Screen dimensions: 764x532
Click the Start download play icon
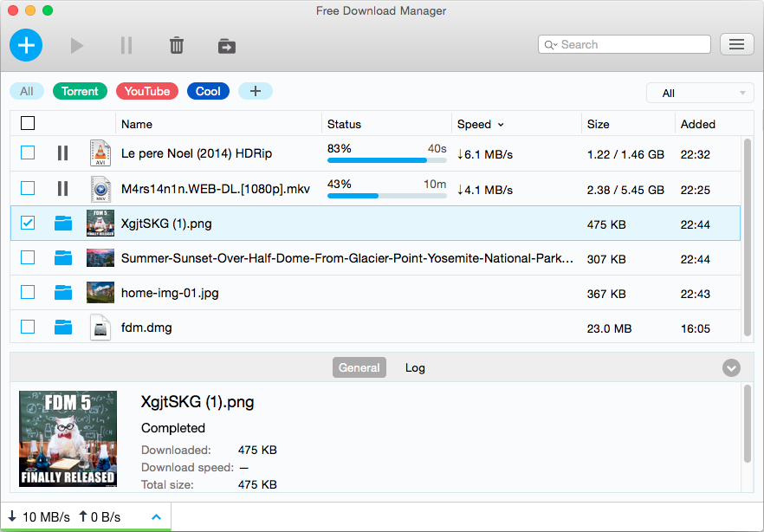(x=76, y=46)
